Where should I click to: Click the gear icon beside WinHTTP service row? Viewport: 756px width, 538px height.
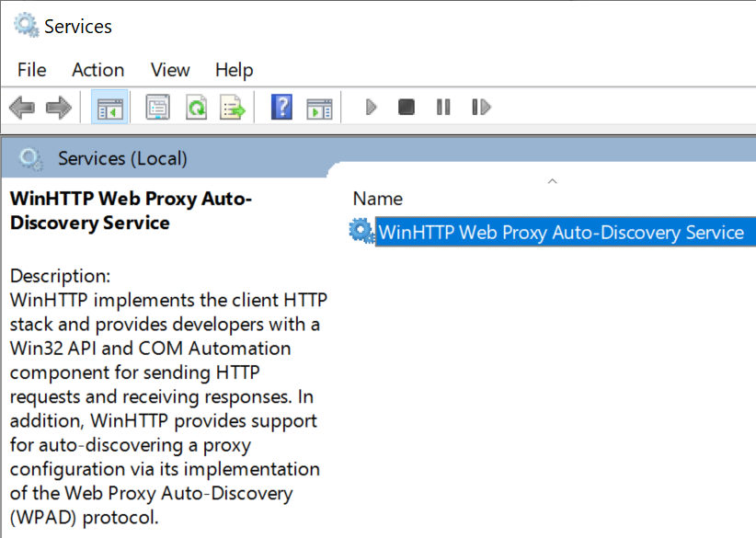[x=361, y=232]
